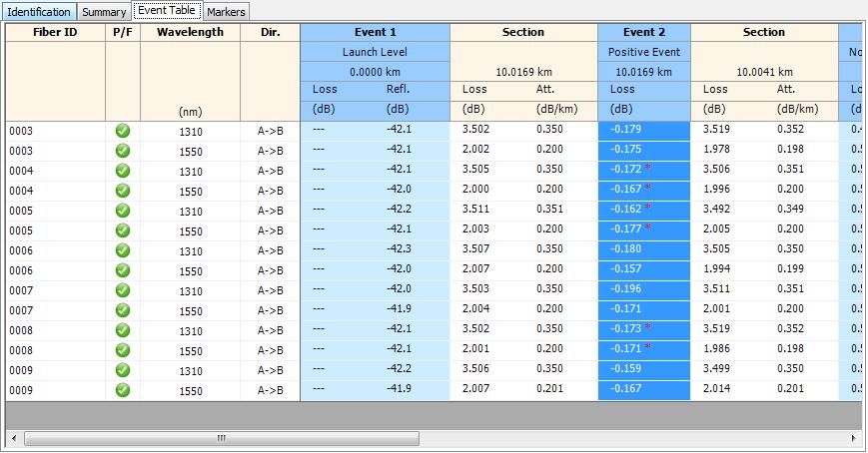Click the 10.0041 km section distance
868x453 pixels.
click(764, 72)
